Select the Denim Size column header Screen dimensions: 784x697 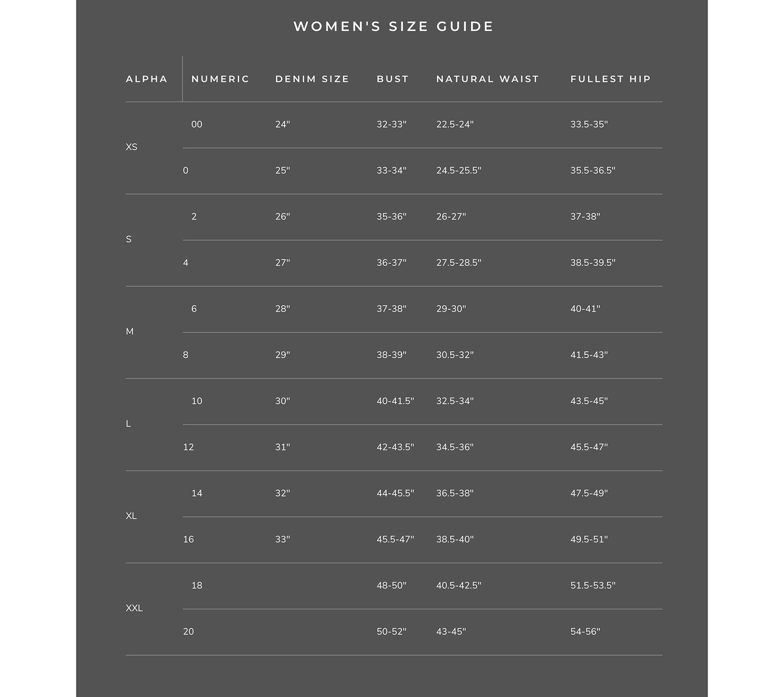pos(312,79)
